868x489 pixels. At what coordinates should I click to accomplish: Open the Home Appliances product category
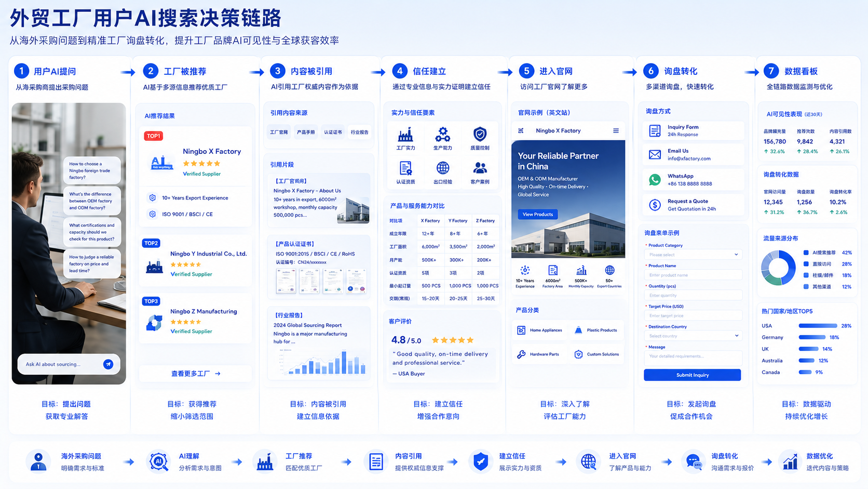[x=539, y=330]
